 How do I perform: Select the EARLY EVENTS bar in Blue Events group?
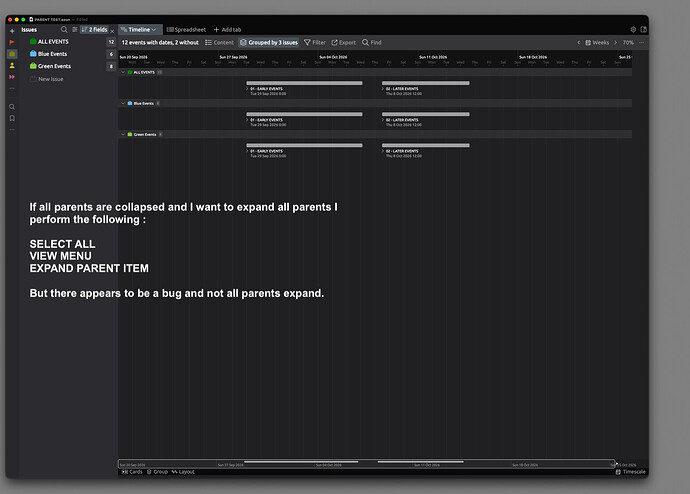coord(305,114)
